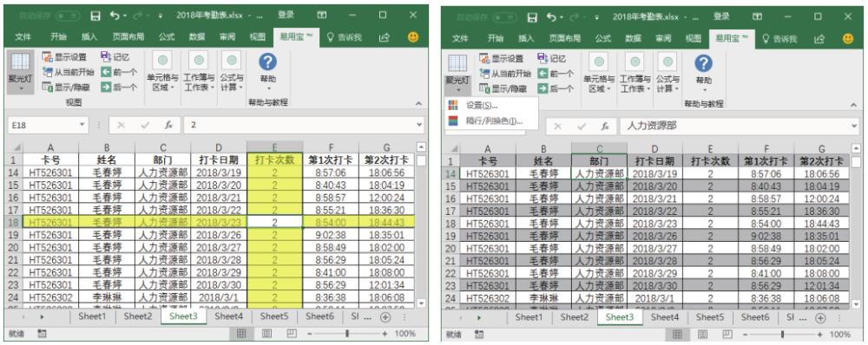Click save icon in left window title bar
The height and width of the screenshot is (345, 868).
95,16
